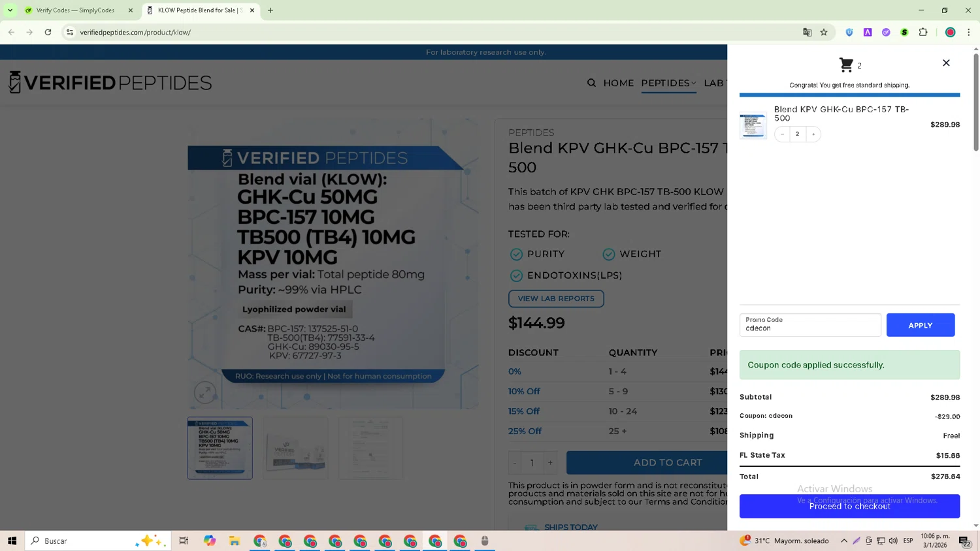The width and height of the screenshot is (980, 551).
Task: Close the KLOW Peptide Blend tab
Action: coord(252,10)
